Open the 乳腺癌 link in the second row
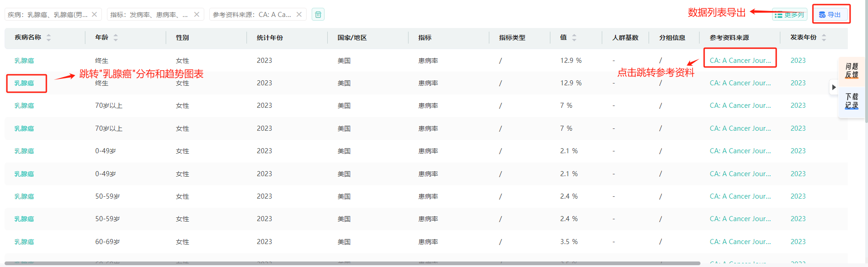The image size is (868, 267). pyautogui.click(x=24, y=83)
